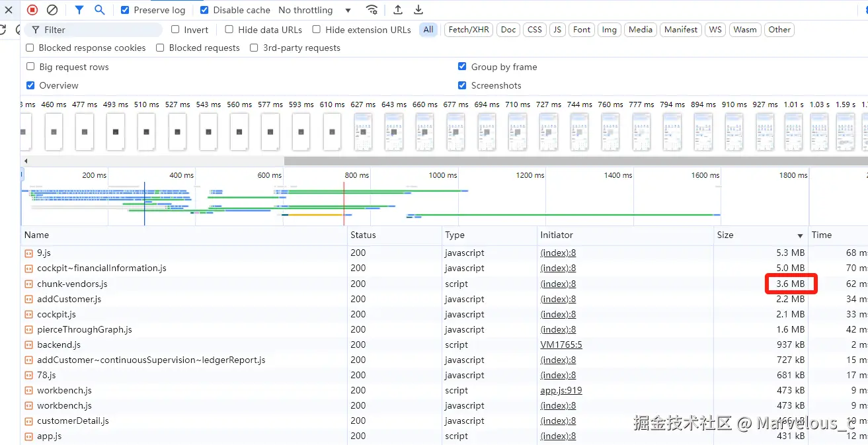Filter by Manifest requests
Screen dimensions: 868x445
tap(681, 30)
